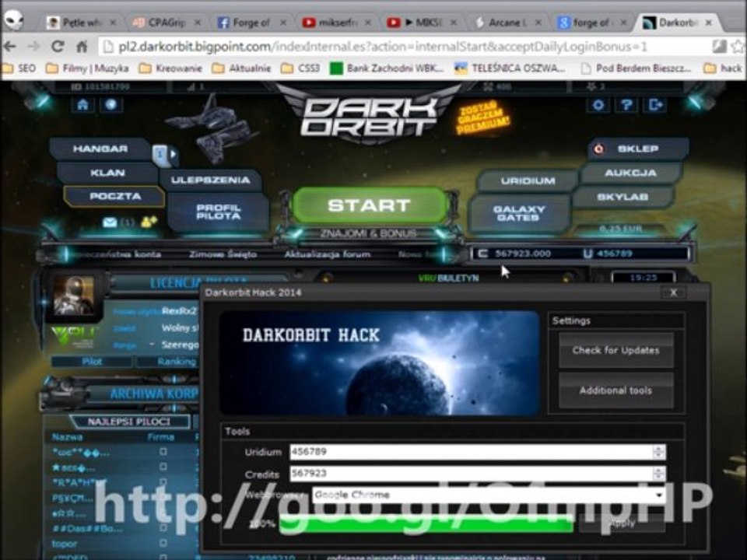Open the home icon in DarkOrbit header

[82, 105]
